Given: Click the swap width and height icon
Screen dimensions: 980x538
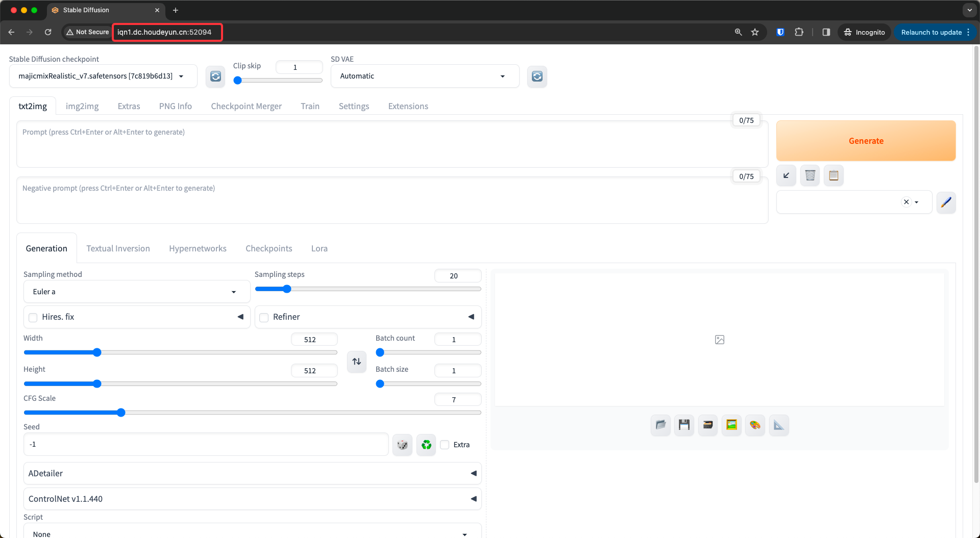Looking at the screenshot, I should coord(357,362).
